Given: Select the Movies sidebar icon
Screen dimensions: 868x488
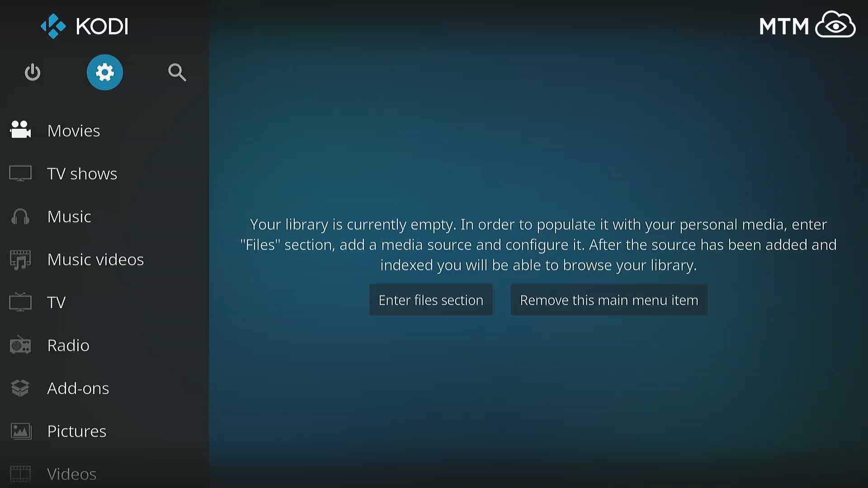Looking at the screenshot, I should [21, 130].
